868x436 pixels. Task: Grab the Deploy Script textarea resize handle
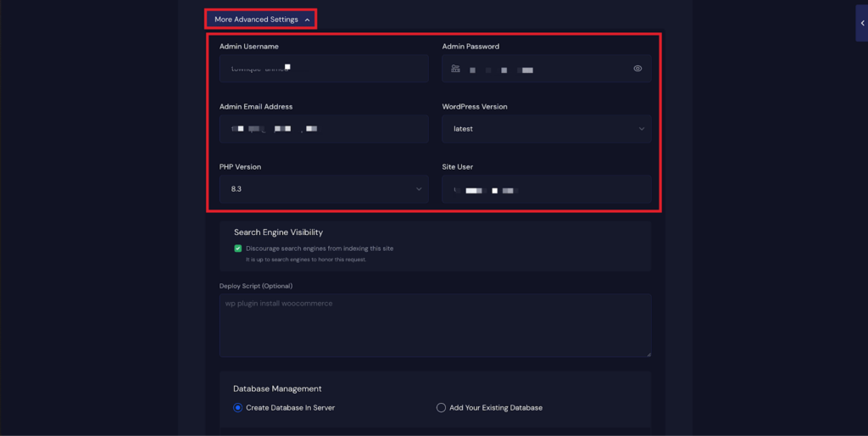click(648, 354)
